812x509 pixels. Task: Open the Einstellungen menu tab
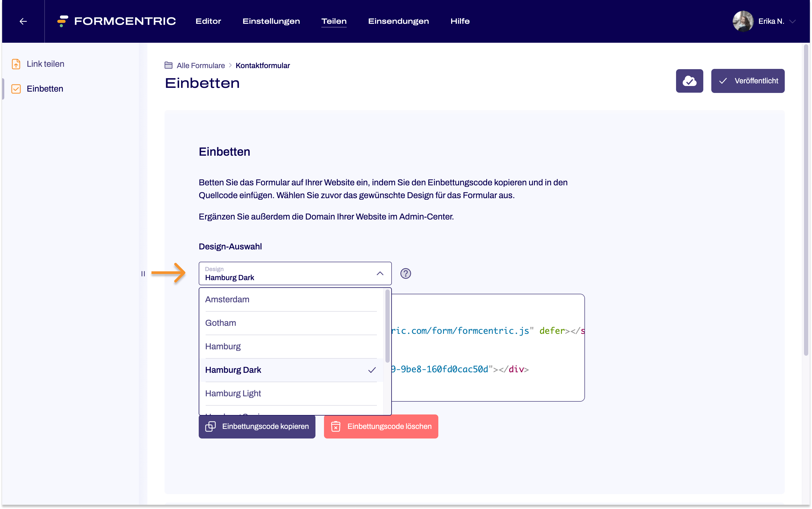coord(271,21)
